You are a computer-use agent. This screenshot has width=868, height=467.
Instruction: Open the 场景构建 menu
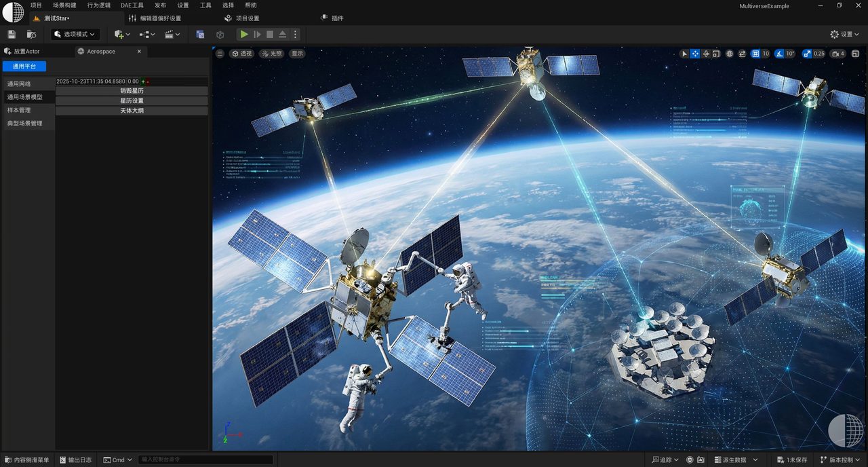pos(64,5)
